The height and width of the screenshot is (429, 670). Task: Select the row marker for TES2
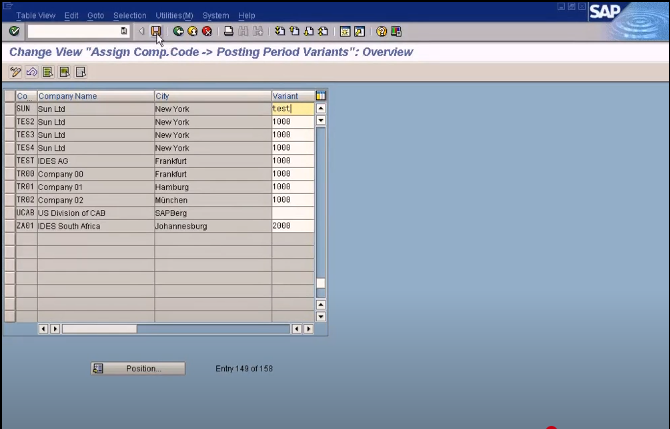[10, 122]
